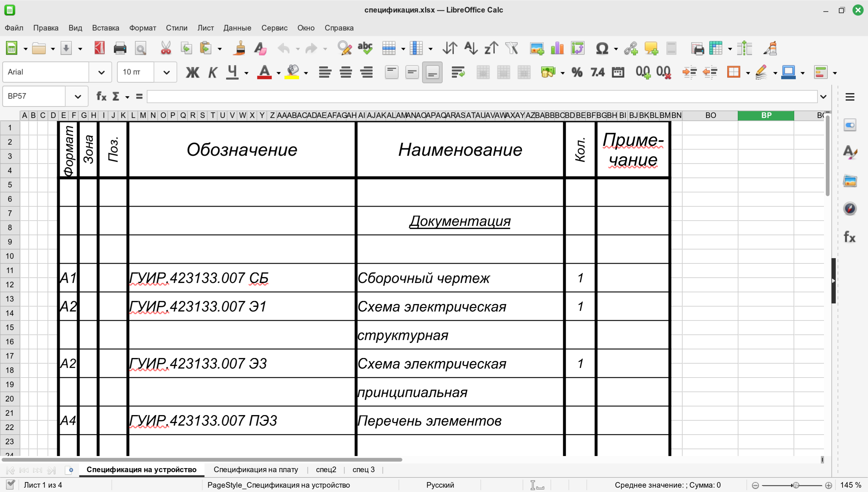Image resolution: width=868 pixels, height=492 pixels.
Task: Click the Clone Formatting paintbrush
Action: click(240, 48)
